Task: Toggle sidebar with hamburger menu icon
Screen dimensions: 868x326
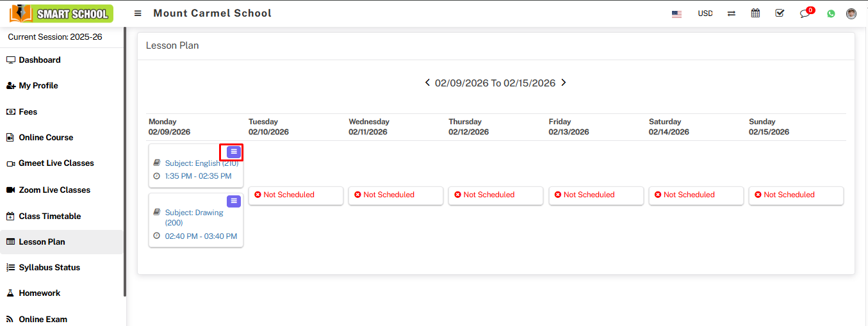Action: tap(138, 13)
